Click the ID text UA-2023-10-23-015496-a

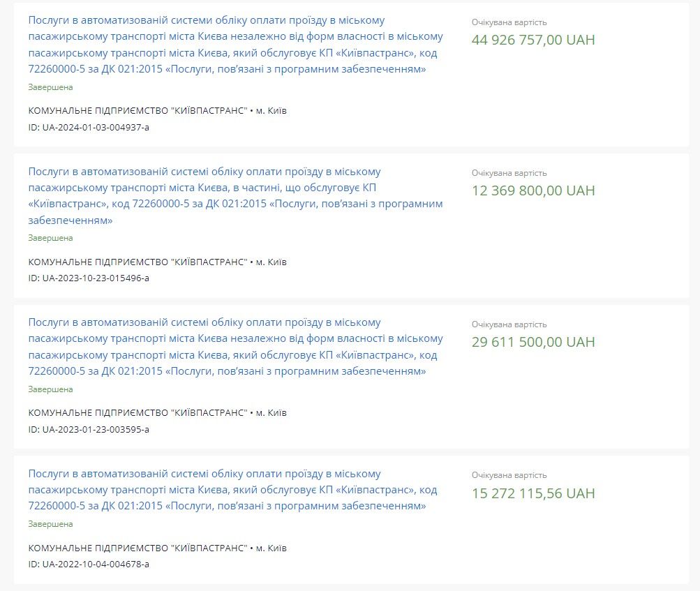89,278
